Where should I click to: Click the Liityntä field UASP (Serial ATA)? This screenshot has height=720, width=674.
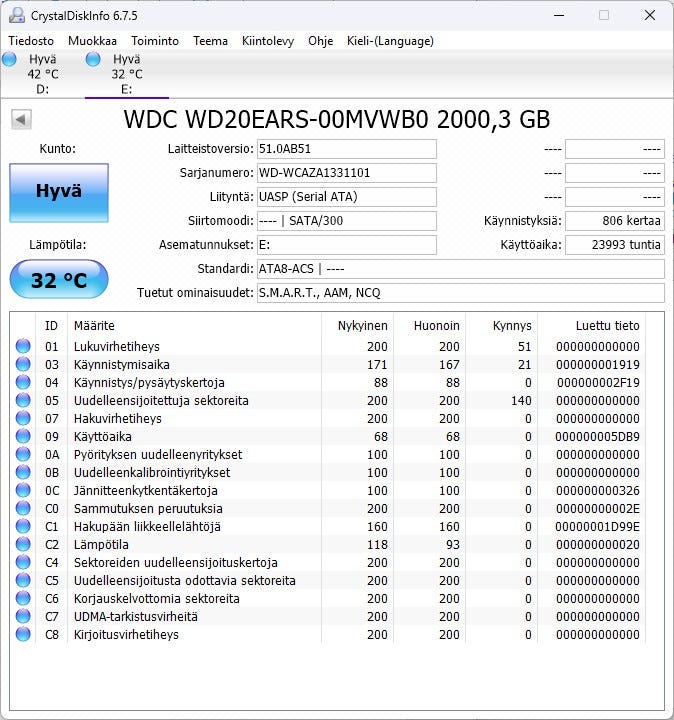click(347, 197)
